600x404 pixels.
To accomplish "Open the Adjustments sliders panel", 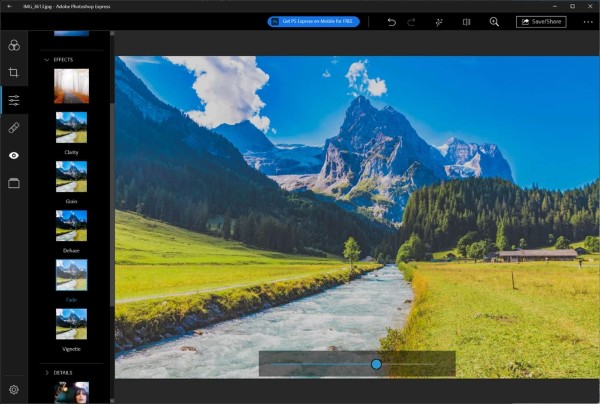I will (x=14, y=101).
